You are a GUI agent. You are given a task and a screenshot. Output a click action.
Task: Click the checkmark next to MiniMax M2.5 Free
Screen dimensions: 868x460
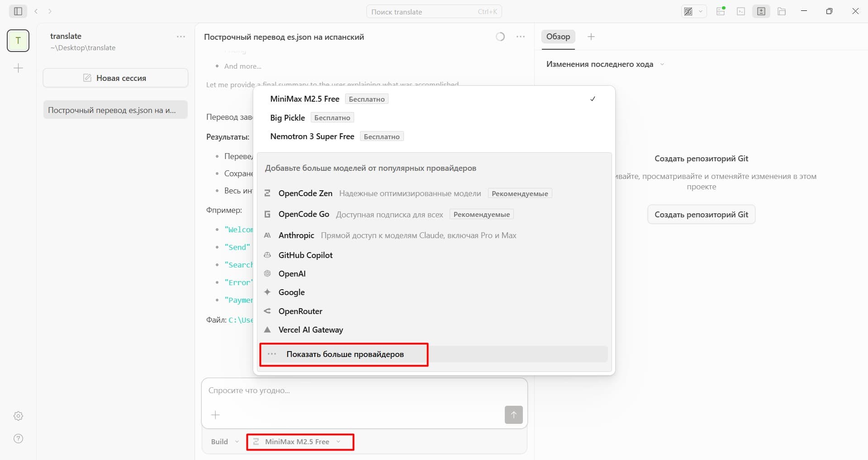(x=593, y=99)
